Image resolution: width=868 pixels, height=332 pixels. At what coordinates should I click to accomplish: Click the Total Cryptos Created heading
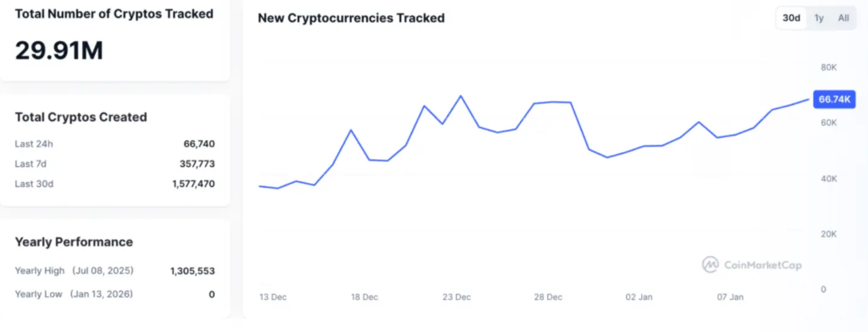point(81,117)
